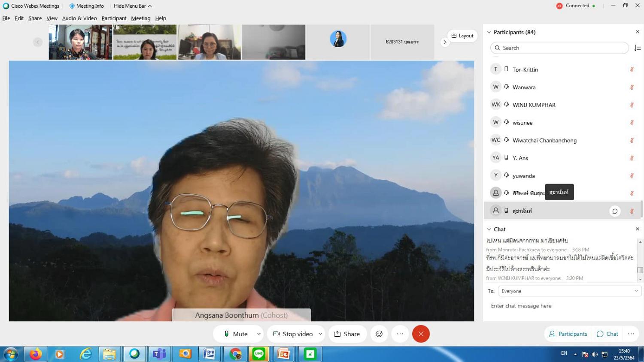Open the File menu
This screenshot has width=644, height=362.
click(x=6, y=18)
